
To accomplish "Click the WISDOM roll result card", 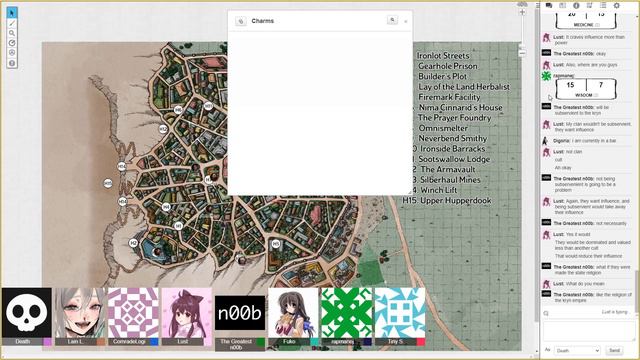I will pyautogui.click(x=586, y=89).
